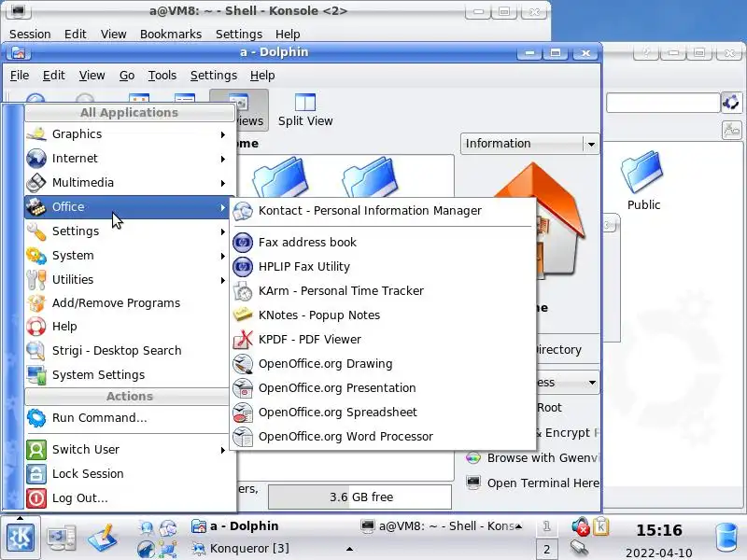Click the clock showing 15:16

coord(659,530)
